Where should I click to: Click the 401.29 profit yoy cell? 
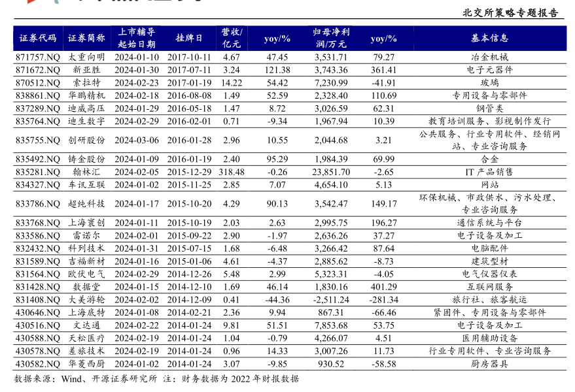pos(383,287)
